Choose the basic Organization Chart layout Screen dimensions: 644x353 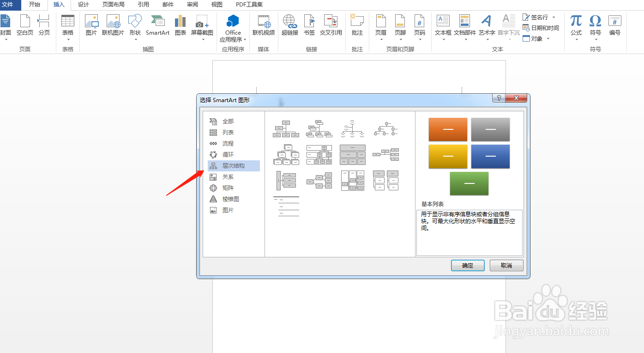coord(286,129)
